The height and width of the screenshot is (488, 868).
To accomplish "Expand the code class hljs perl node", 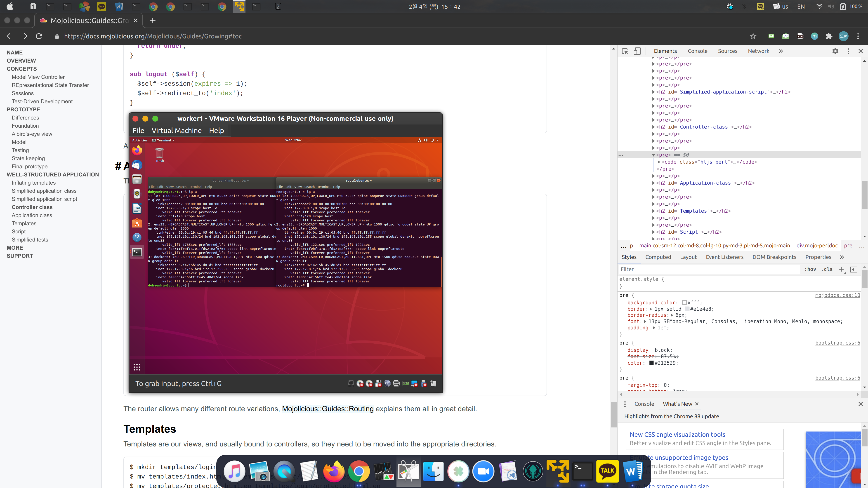I will 659,162.
